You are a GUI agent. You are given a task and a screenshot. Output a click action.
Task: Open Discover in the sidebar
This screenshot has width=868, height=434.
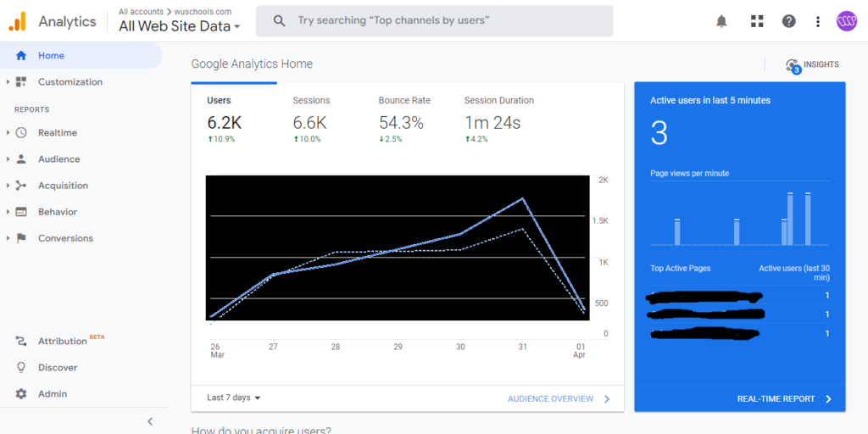(58, 368)
